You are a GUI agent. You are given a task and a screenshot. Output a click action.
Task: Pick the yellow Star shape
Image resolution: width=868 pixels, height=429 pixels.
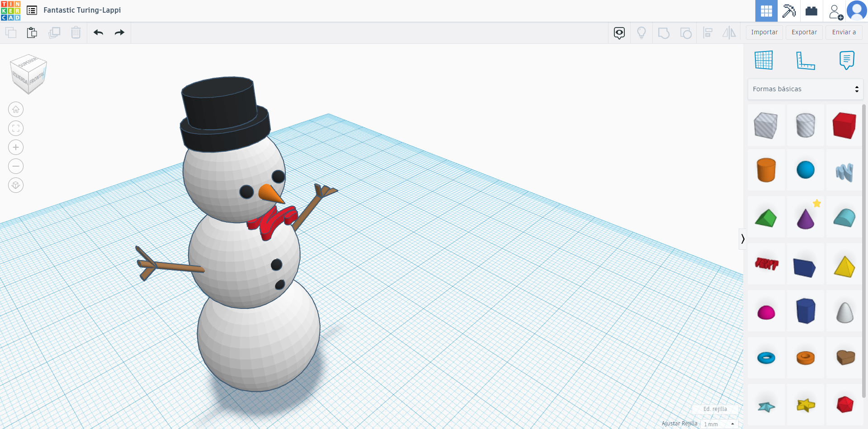pos(805,405)
